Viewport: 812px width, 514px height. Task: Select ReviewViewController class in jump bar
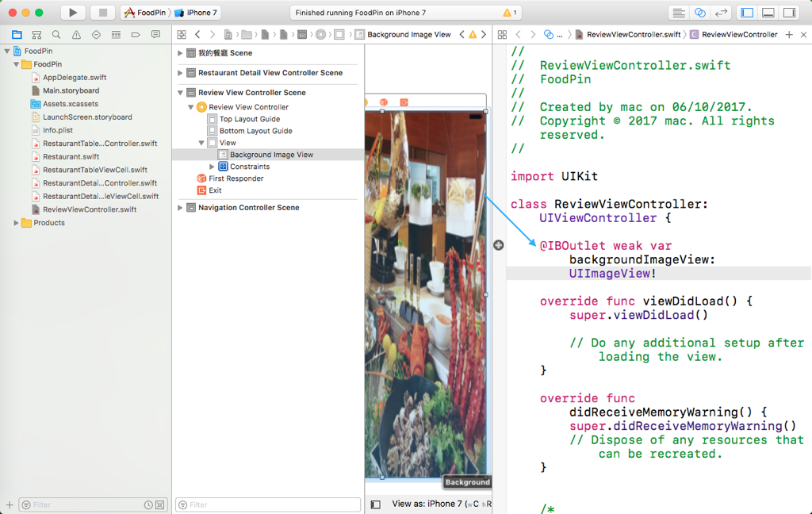click(x=740, y=35)
